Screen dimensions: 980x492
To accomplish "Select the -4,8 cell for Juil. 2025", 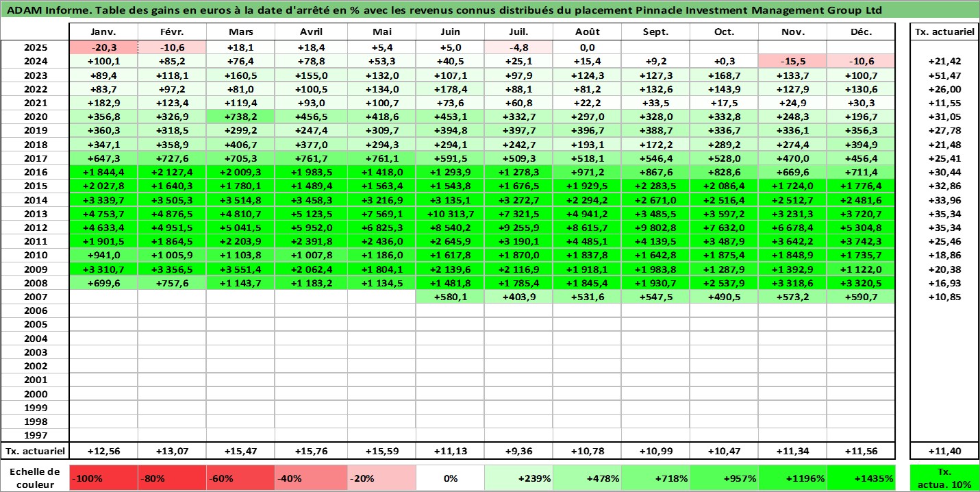I will [x=518, y=47].
